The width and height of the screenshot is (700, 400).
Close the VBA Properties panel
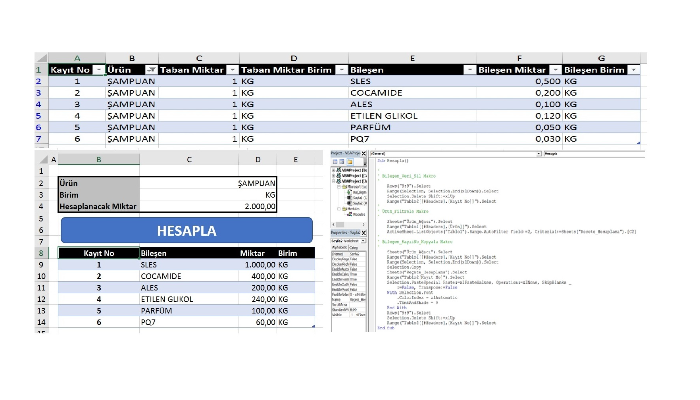click(x=363, y=233)
